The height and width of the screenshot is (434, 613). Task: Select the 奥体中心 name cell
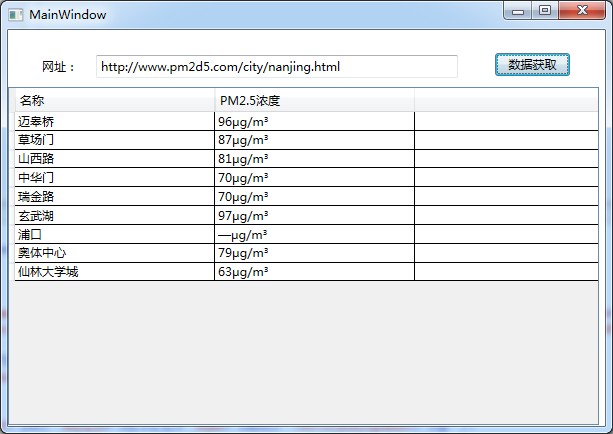(115, 253)
